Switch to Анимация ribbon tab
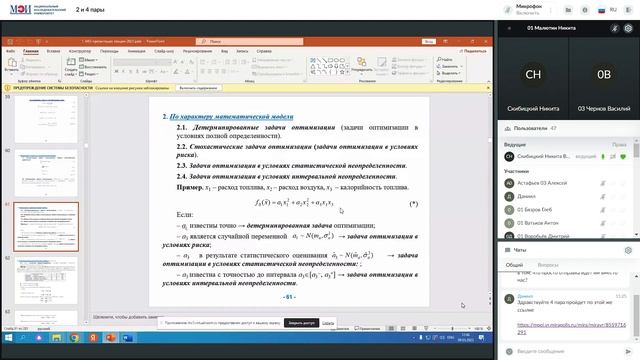640x360 pixels. (x=137, y=51)
